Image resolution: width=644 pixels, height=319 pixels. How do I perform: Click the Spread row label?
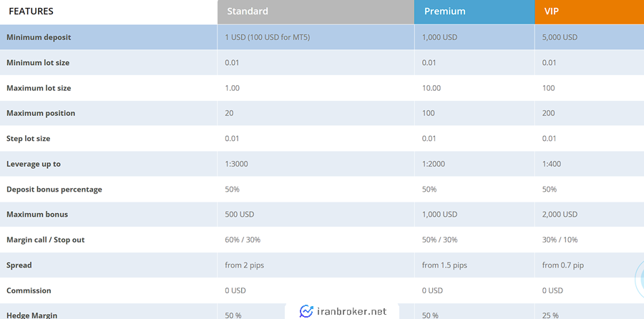click(19, 265)
